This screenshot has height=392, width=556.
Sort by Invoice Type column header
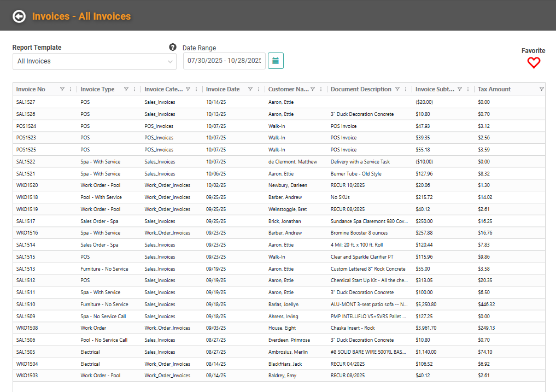(97, 89)
